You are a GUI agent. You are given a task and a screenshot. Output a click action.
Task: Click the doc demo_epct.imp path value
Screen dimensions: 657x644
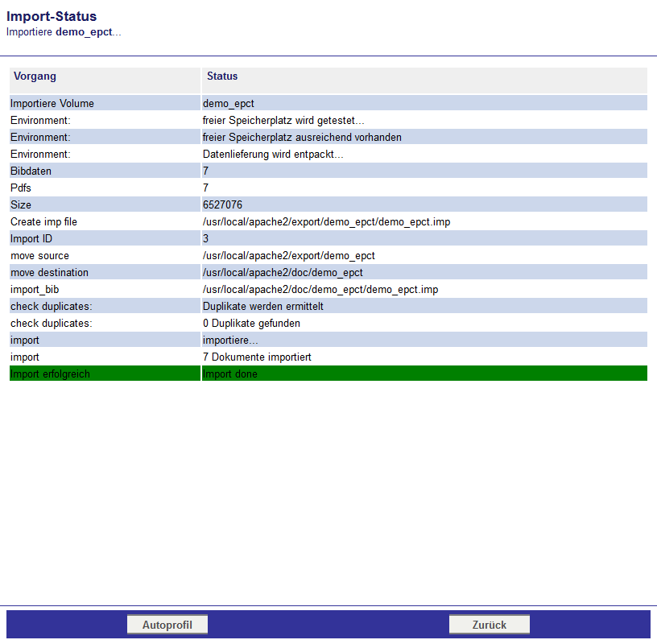pos(320,290)
